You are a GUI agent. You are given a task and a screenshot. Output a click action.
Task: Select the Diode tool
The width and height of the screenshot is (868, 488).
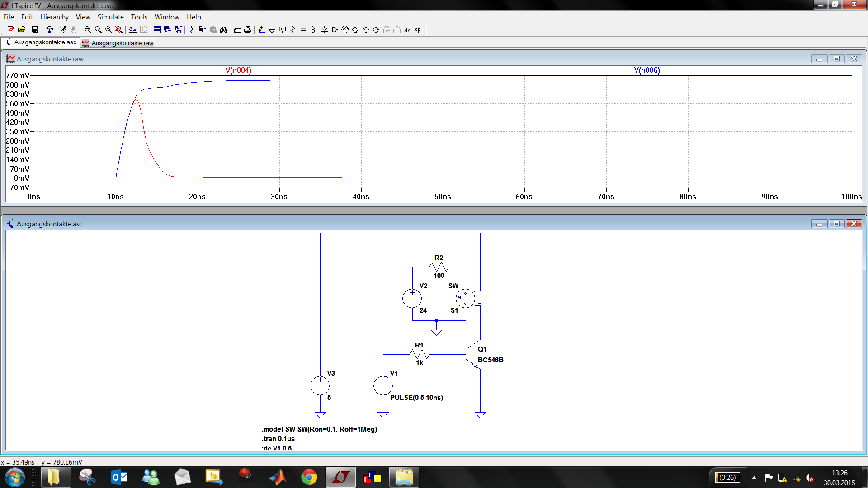324,30
